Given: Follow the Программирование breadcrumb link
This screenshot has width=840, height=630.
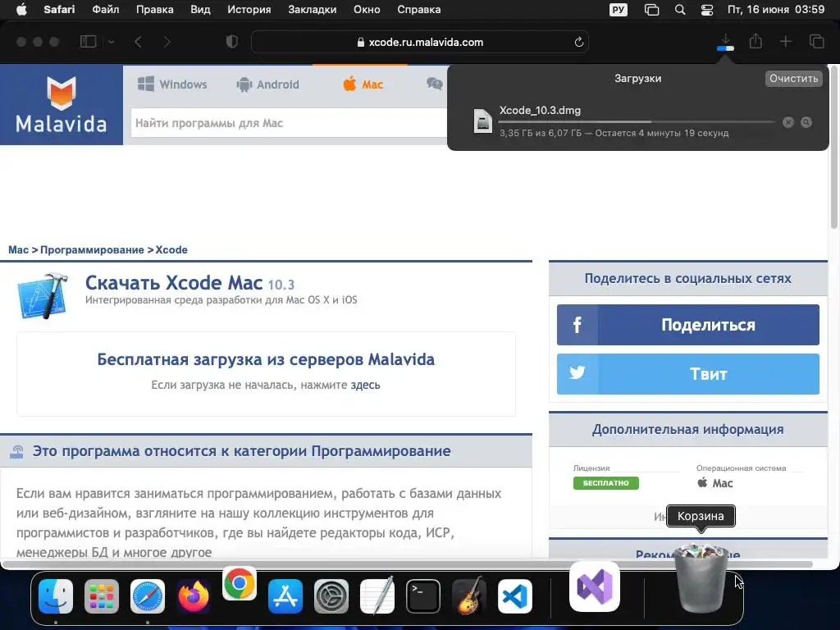Looking at the screenshot, I should (x=92, y=249).
